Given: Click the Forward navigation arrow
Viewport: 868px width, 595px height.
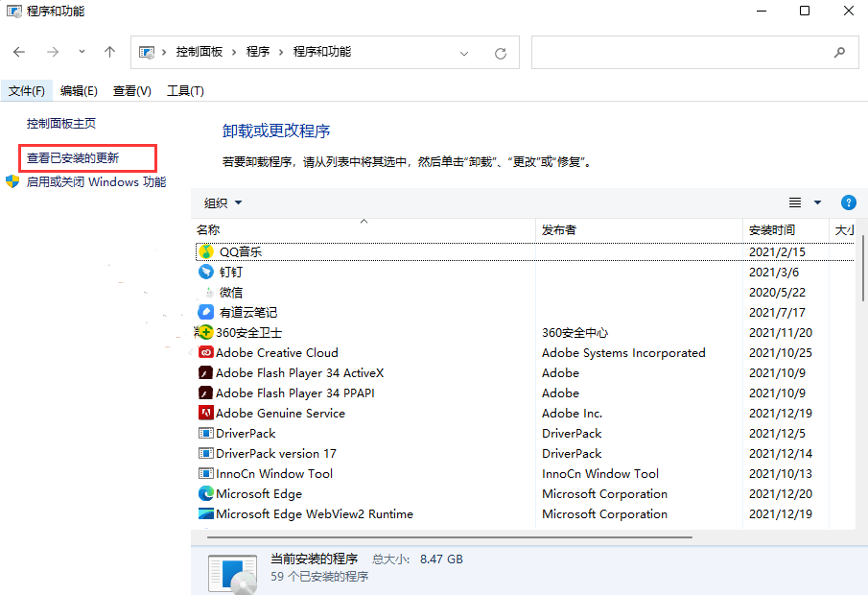Looking at the screenshot, I should tap(53, 52).
